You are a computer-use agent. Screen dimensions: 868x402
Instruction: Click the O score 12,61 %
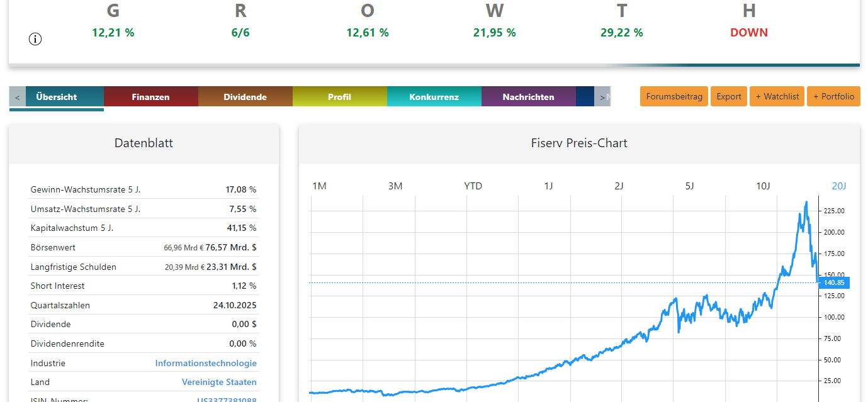(x=368, y=33)
